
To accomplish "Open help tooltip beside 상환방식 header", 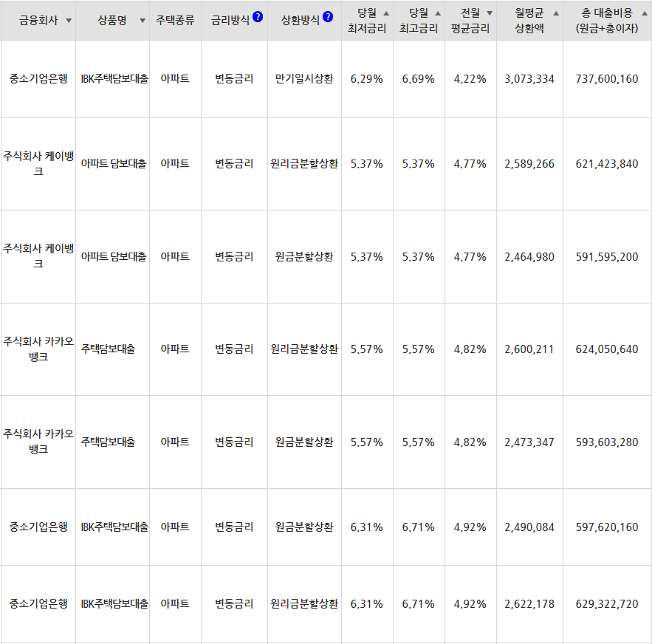I will pyautogui.click(x=328, y=17).
